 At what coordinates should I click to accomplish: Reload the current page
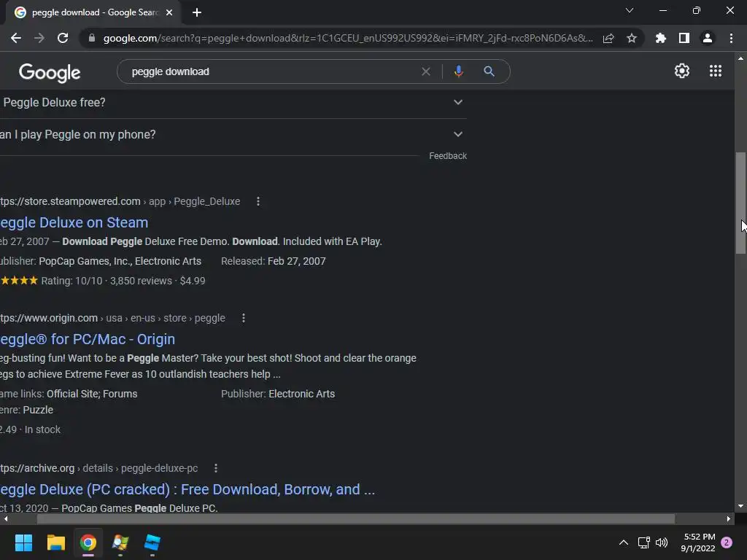[x=63, y=38]
